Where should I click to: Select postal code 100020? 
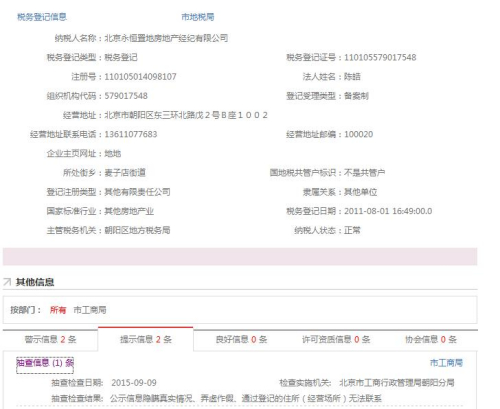coord(359,134)
